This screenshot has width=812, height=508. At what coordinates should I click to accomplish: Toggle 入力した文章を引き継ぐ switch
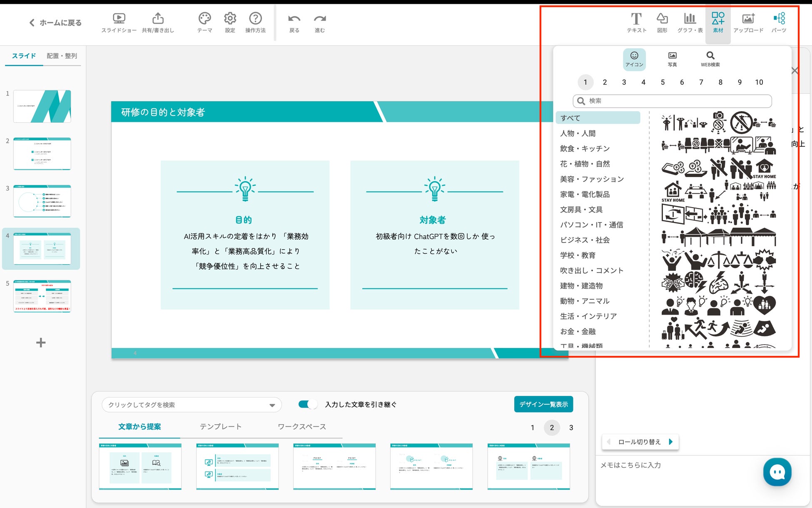click(308, 404)
